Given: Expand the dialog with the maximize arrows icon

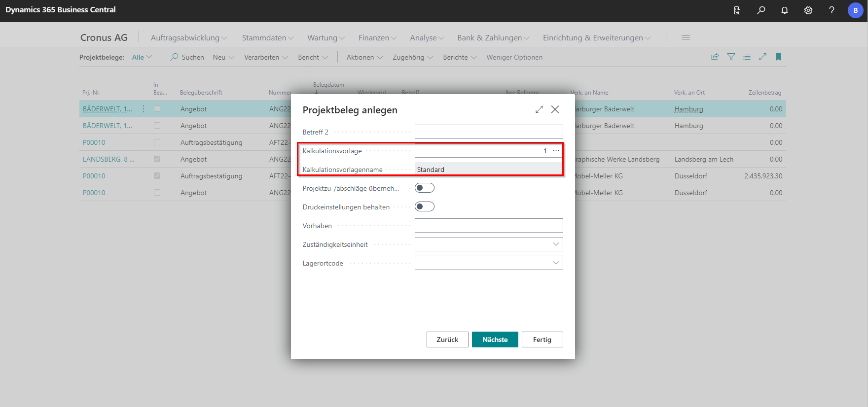Looking at the screenshot, I should click(x=539, y=109).
